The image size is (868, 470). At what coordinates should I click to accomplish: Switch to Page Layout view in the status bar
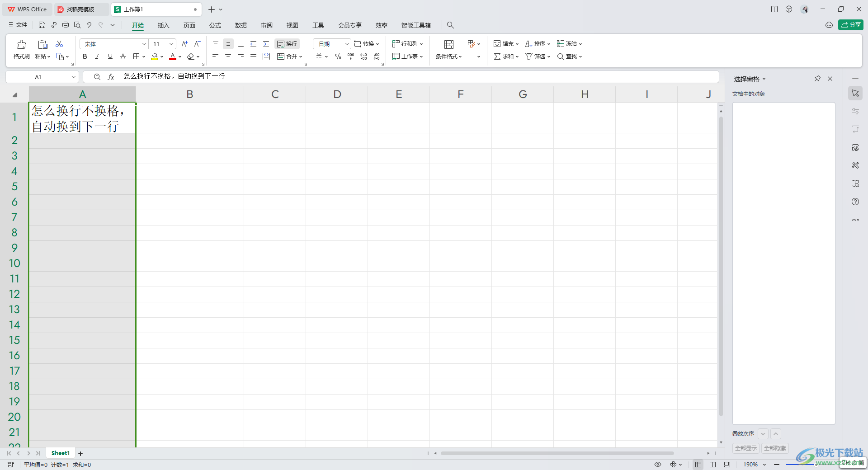713,464
